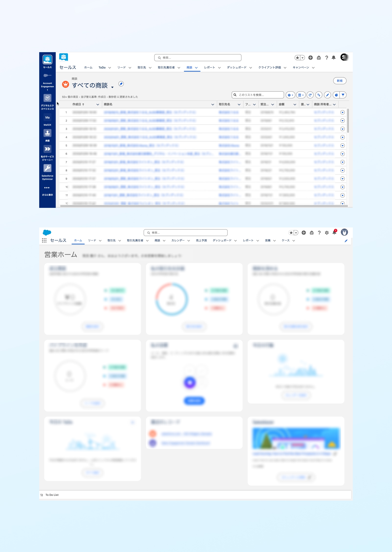The width and height of the screenshot is (392, 552).
Task: Expand the 金額 column header chevron
Action: click(x=295, y=104)
